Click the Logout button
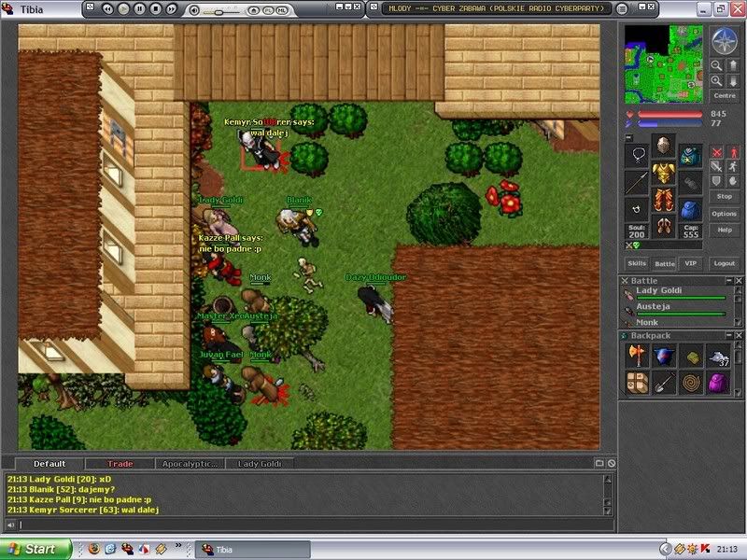This screenshot has height=560, width=747. [x=725, y=263]
